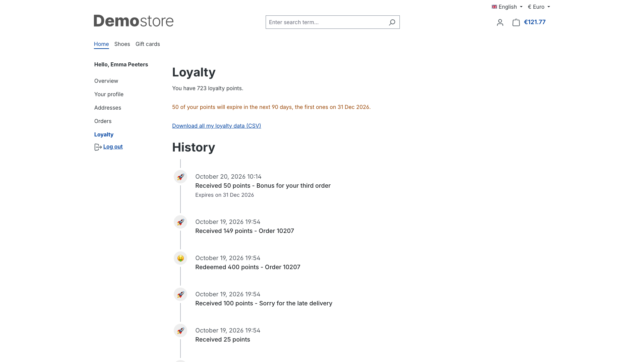Click the Log out link
Screen dimensions: 644x362
click(x=113, y=146)
